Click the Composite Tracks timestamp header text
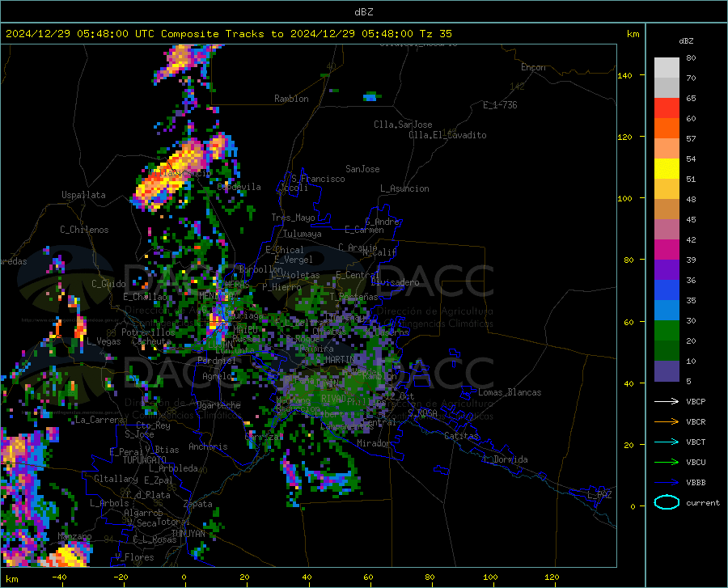Image resolution: width=728 pixels, height=588 pixels. point(228,34)
